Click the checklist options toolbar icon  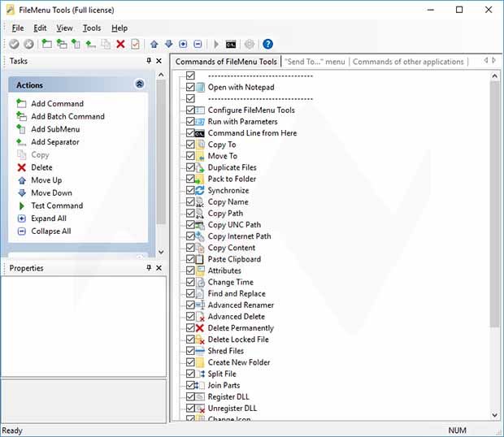tap(135, 44)
